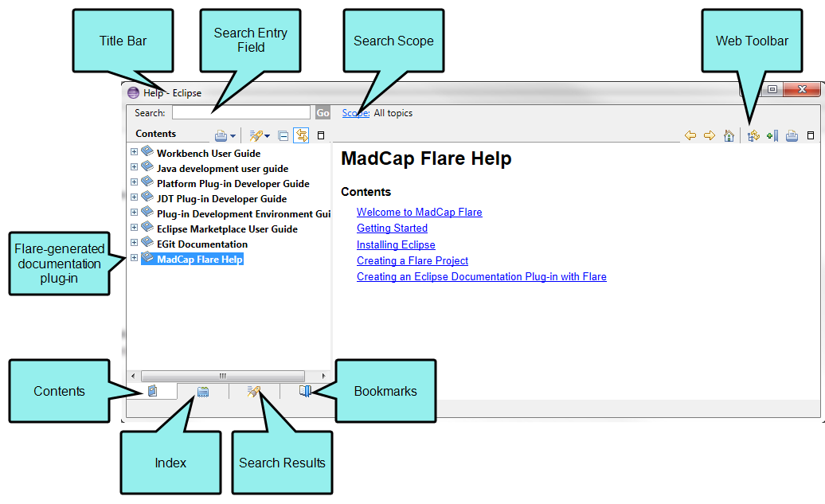Expand Java development user guide node
The image size is (825, 504).
(x=134, y=166)
